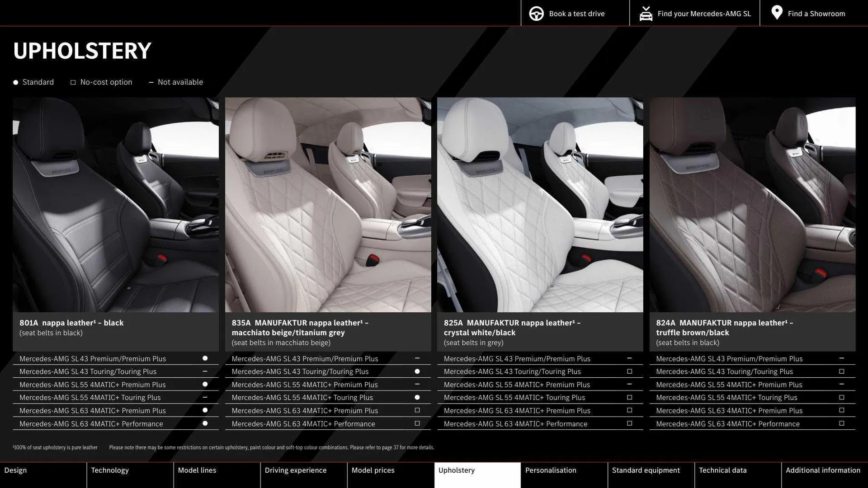Click the No-cost option square legend icon
868x488 pixels.
(x=73, y=82)
